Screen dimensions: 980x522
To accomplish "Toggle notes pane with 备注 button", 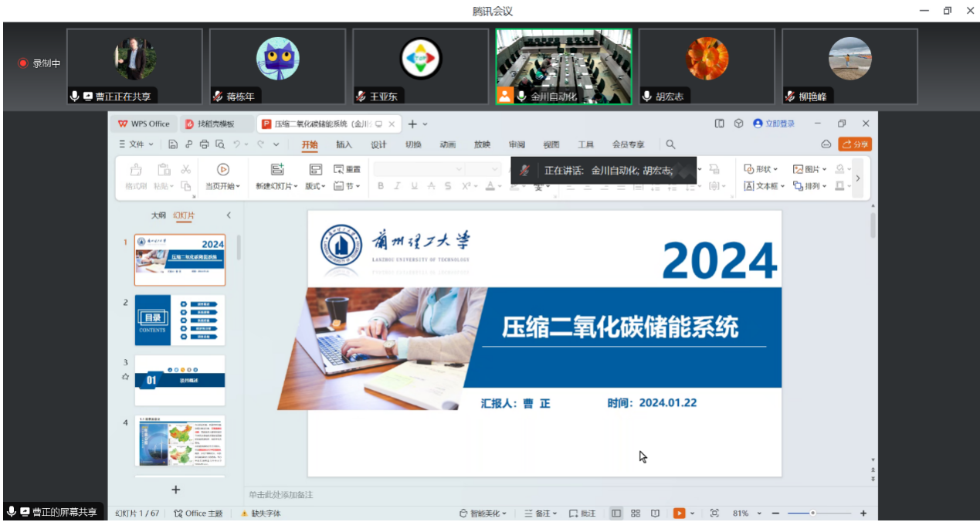I will click(x=541, y=514).
